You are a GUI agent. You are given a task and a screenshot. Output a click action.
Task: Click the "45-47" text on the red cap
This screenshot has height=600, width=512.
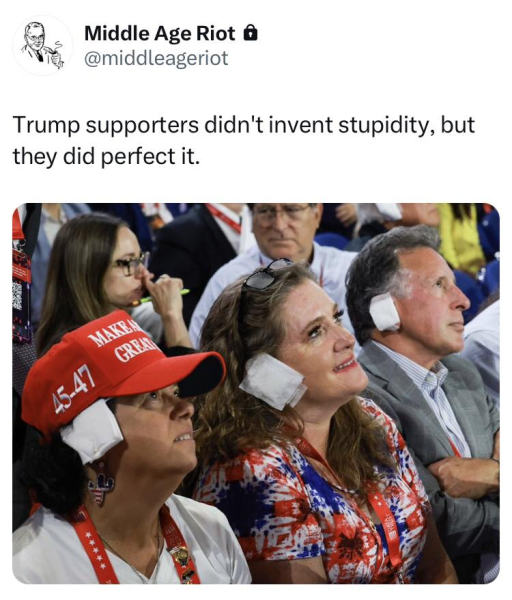[x=74, y=389]
